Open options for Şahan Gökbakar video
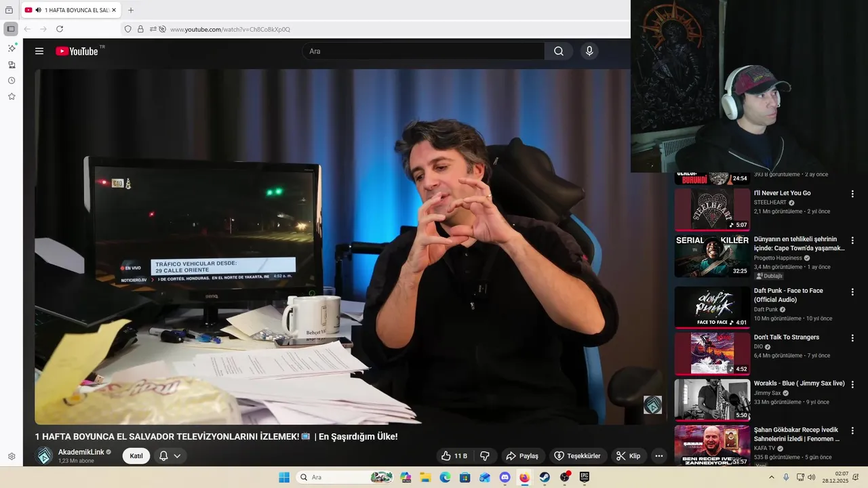This screenshot has width=868, height=488. click(x=852, y=430)
